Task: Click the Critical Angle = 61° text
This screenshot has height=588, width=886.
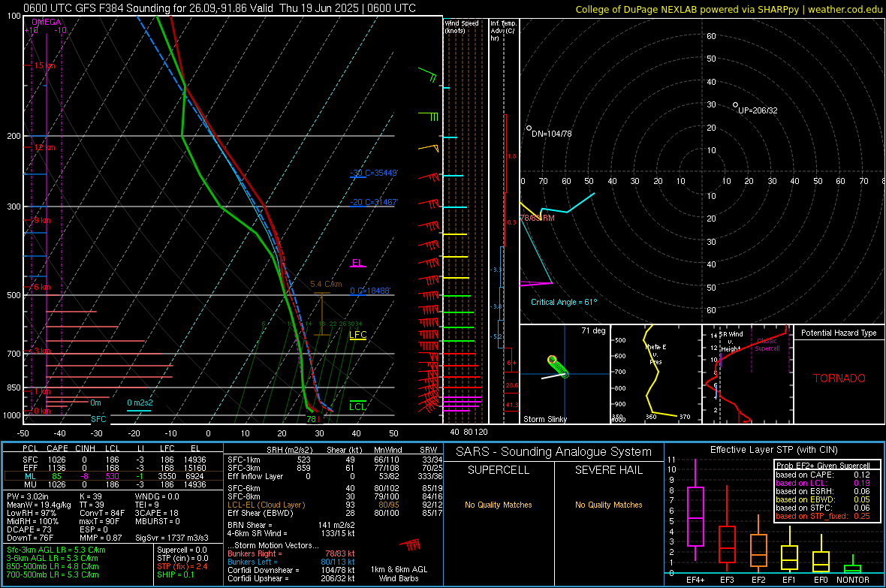Action: click(x=564, y=302)
